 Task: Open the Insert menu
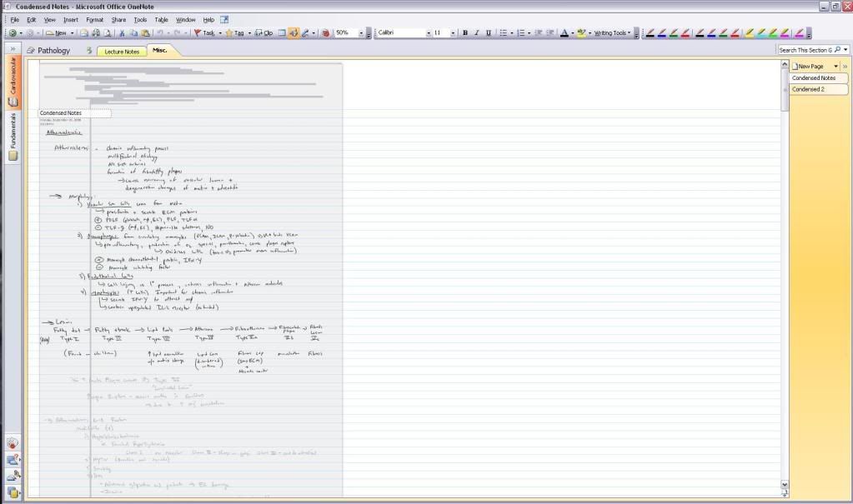pos(70,19)
